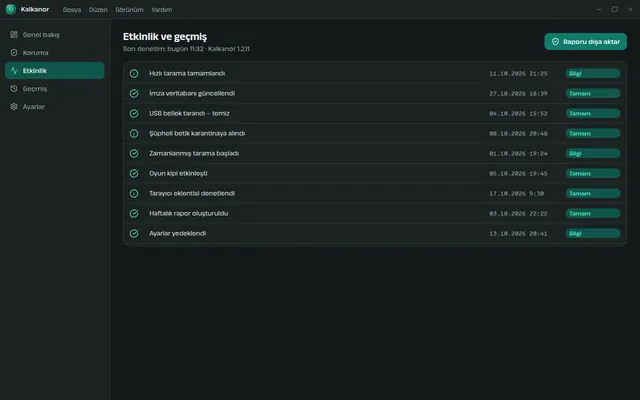The width and height of the screenshot is (640, 400).
Task: Select 'İmza veritabanı güncellendi' entry text
Action: tap(192, 93)
